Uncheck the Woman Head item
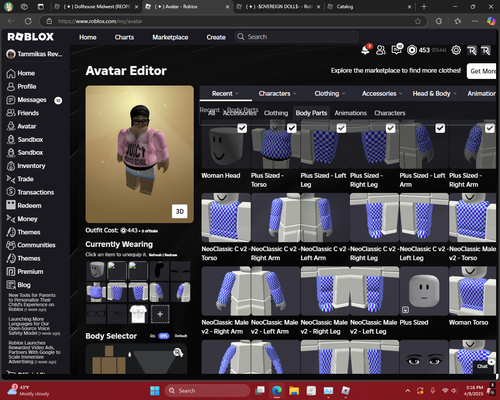 (x=242, y=128)
